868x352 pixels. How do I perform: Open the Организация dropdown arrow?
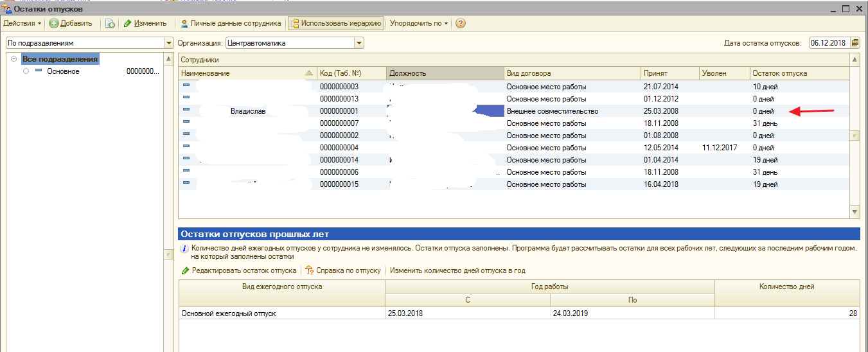(359, 43)
